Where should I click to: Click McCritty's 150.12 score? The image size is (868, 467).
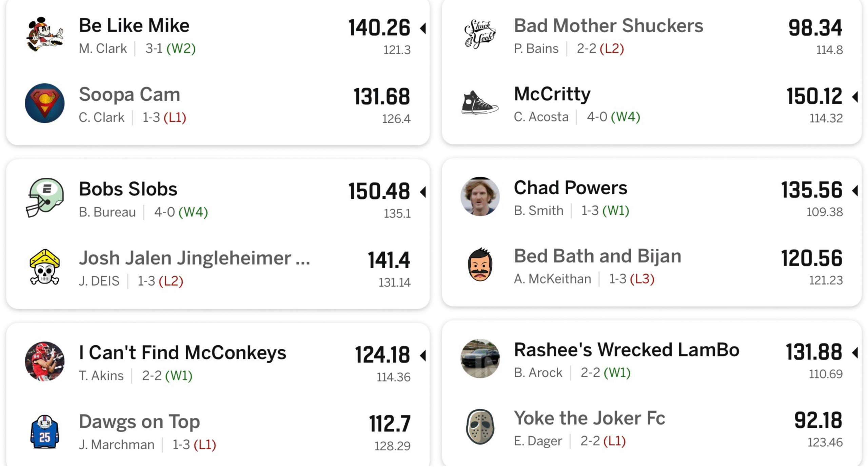(x=814, y=96)
